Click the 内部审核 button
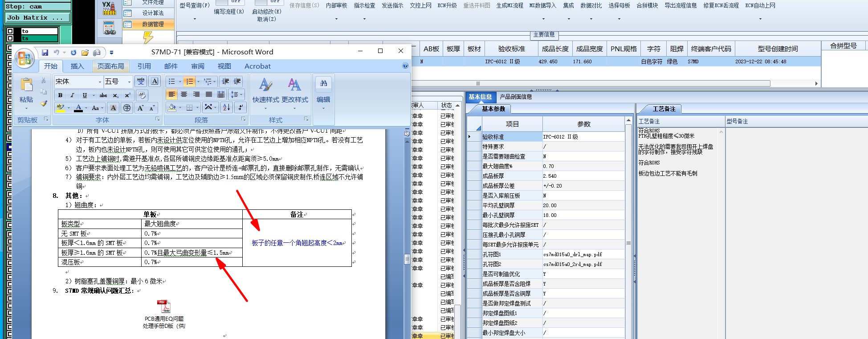The image size is (868, 339). 336,5
